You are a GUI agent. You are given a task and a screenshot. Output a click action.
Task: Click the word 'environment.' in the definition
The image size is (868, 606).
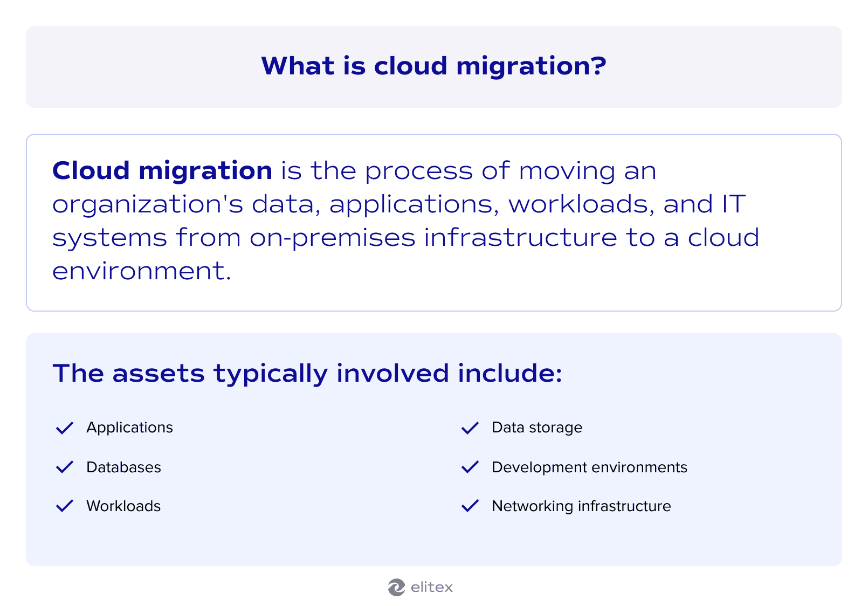coord(142,271)
